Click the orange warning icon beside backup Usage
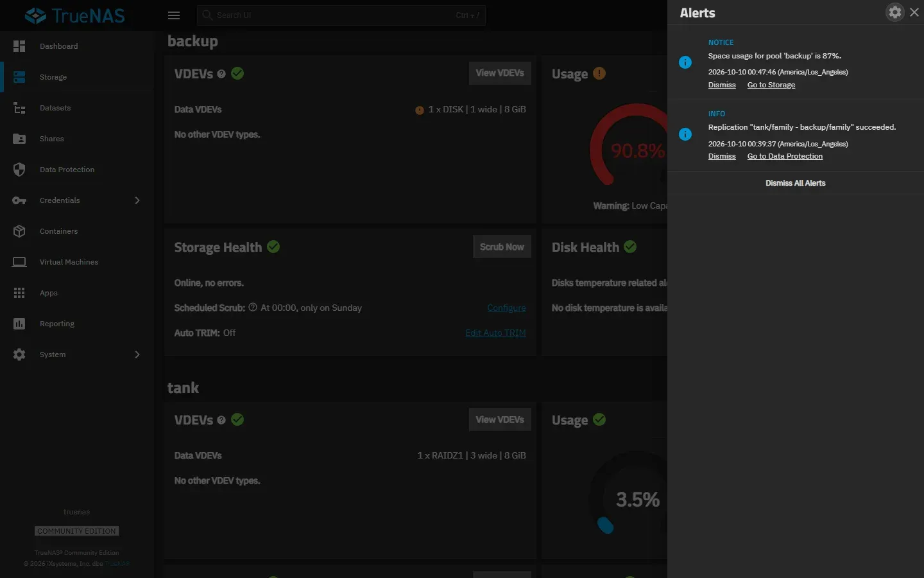The height and width of the screenshot is (578, 924). point(599,73)
